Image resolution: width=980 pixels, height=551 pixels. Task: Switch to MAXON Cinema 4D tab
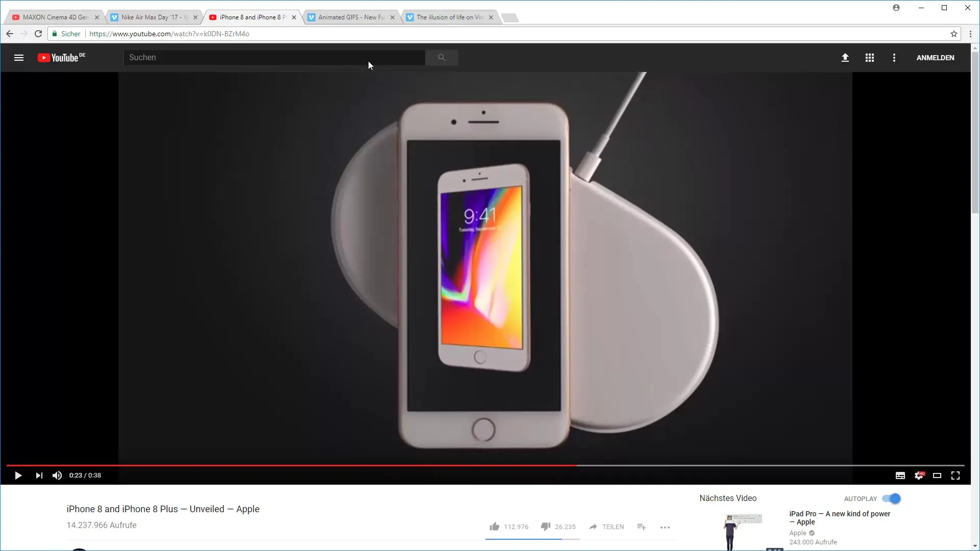point(55,17)
